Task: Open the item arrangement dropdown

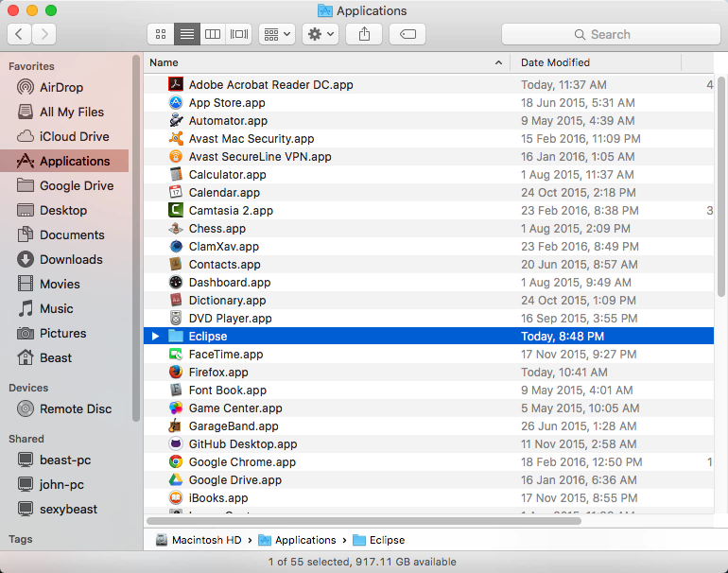Action: click(277, 34)
